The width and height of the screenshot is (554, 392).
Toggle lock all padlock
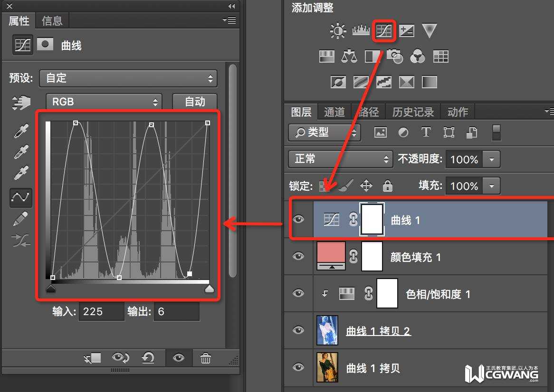click(x=388, y=185)
